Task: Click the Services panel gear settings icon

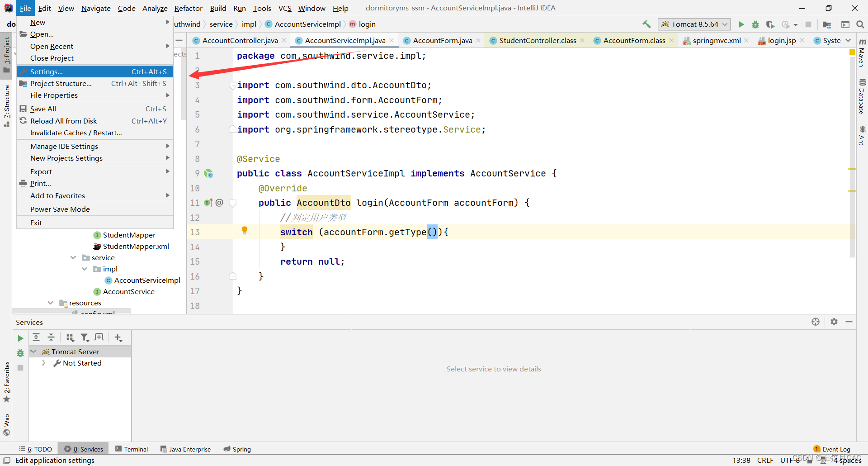Action: [834, 322]
